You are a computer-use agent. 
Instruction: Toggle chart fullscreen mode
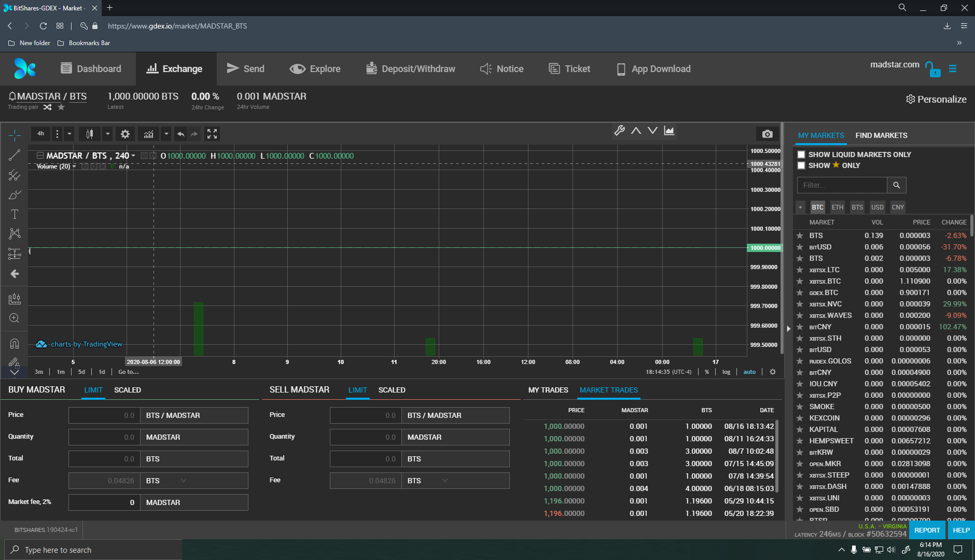(212, 134)
